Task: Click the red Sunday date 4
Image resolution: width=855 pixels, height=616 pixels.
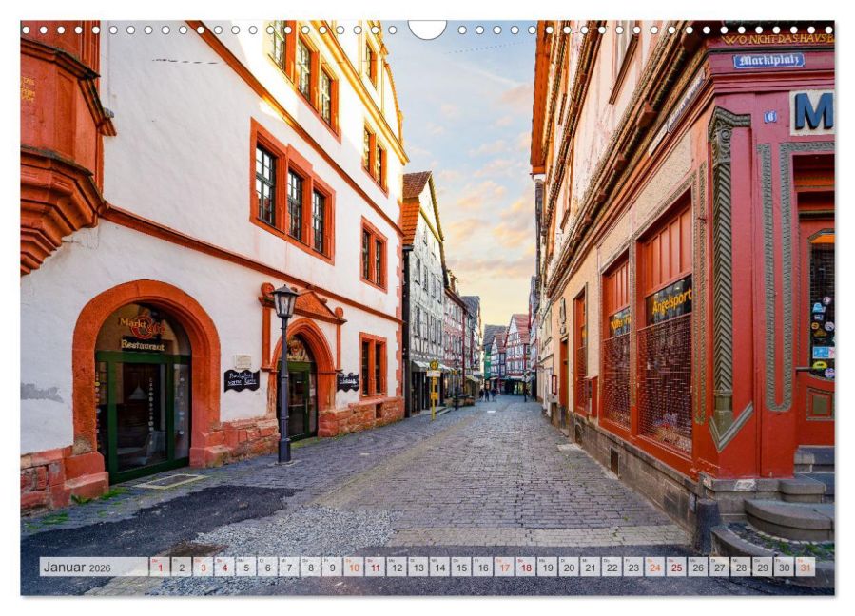Action: click(x=224, y=568)
